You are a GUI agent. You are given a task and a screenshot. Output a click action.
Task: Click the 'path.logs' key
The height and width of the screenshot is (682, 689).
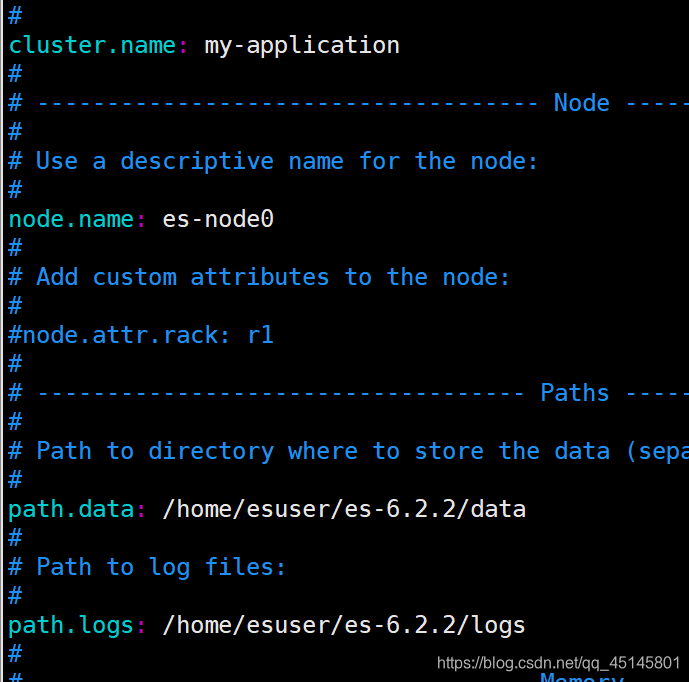coord(71,626)
